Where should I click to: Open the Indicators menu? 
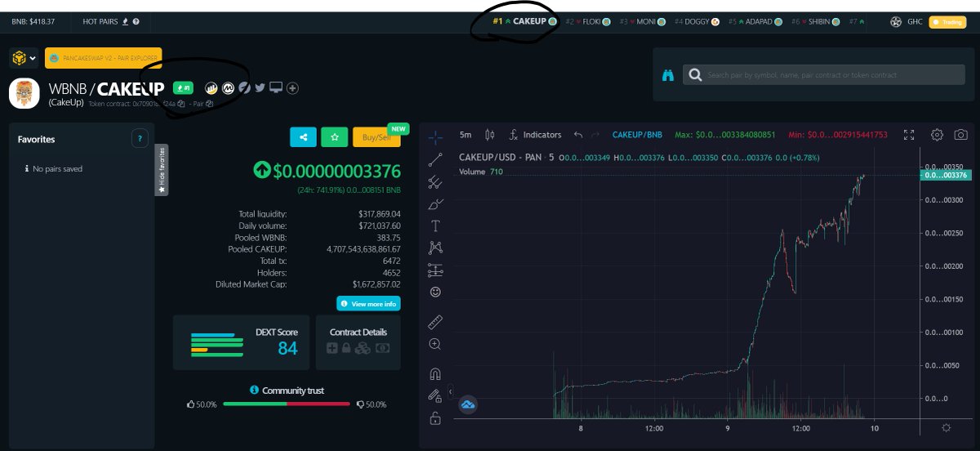coord(535,135)
